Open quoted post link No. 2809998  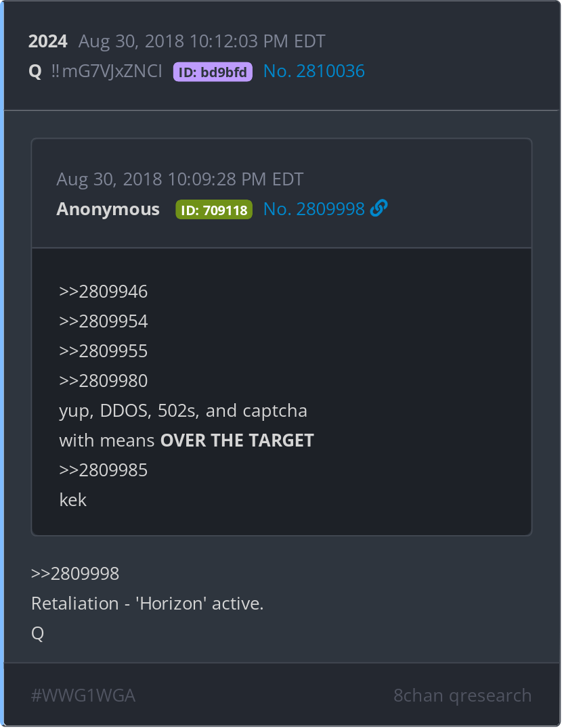(x=314, y=209)
